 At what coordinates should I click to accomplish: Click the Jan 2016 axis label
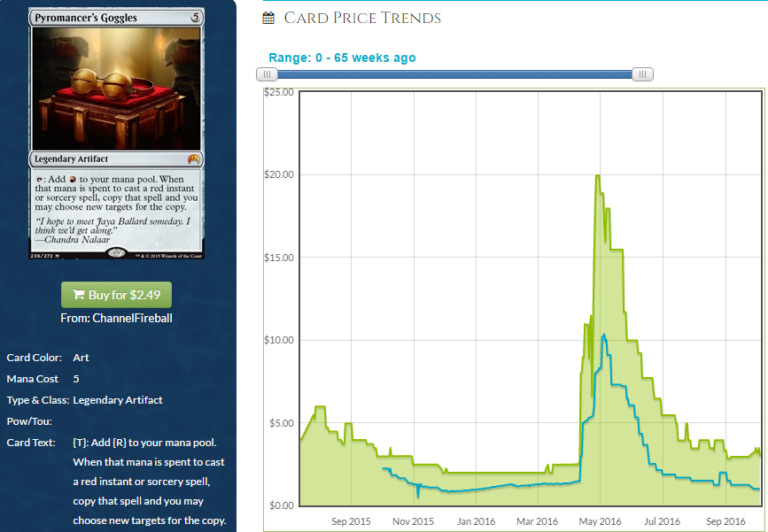(476, 521)
